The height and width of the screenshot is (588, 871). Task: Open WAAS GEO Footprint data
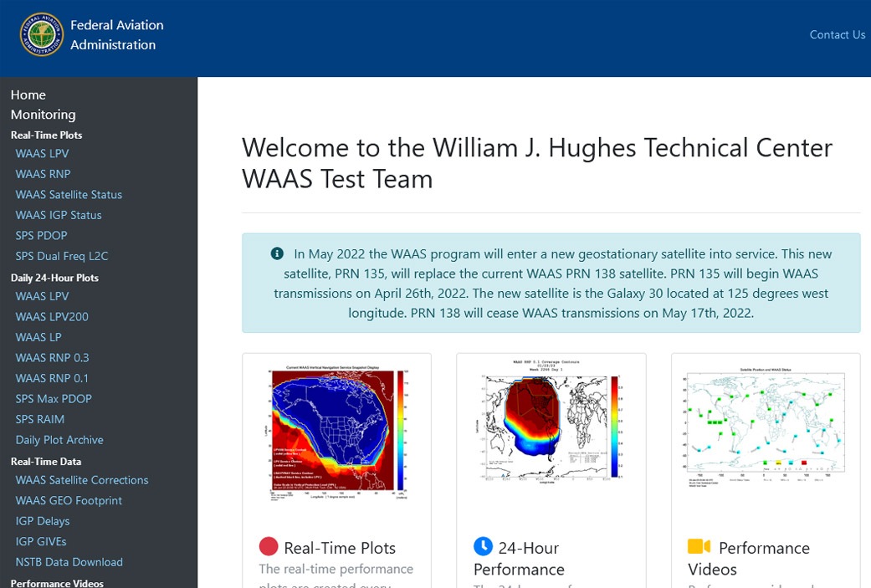[69, 501]
